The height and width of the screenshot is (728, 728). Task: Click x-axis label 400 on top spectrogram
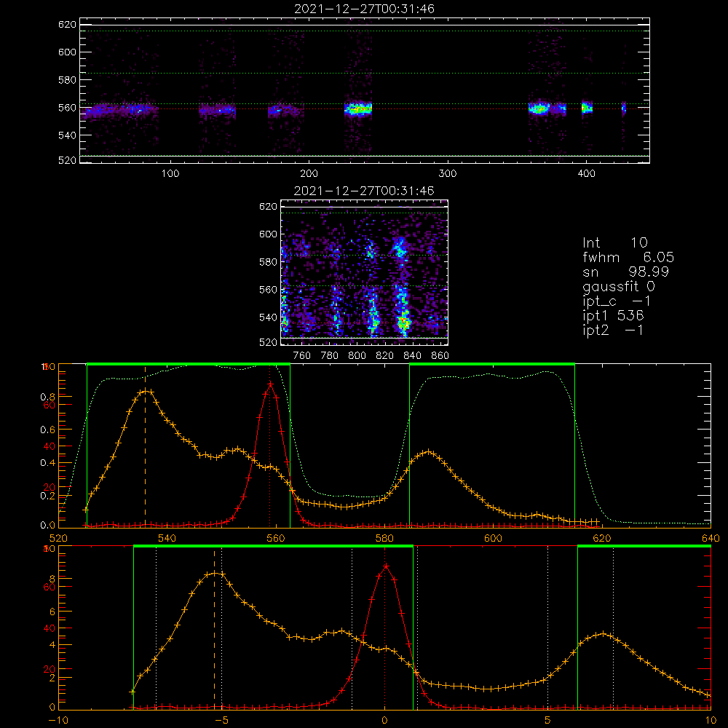(x=586, y=174)
